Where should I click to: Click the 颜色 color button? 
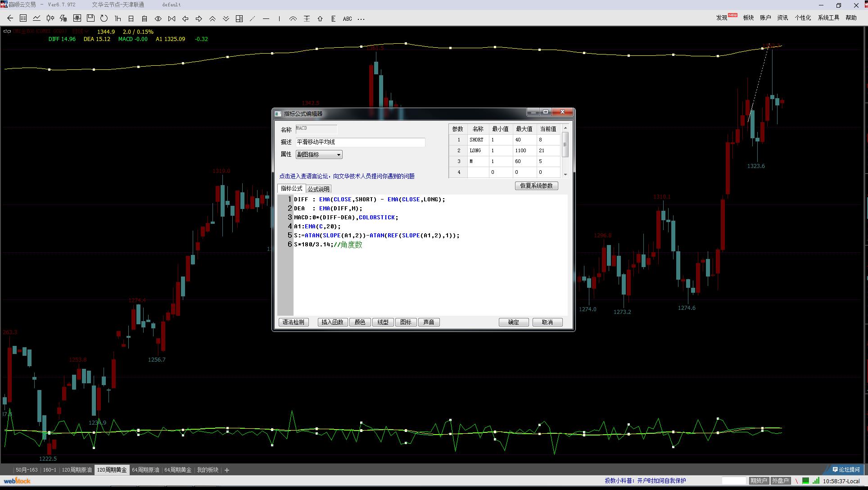pos(360,322)
